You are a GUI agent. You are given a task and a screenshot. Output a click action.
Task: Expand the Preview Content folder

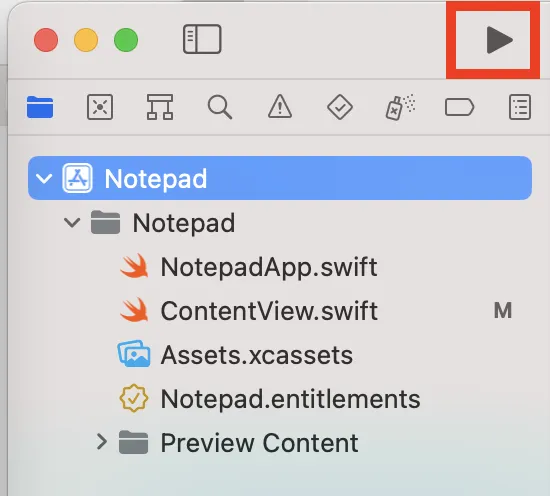[x=102, y=442]
